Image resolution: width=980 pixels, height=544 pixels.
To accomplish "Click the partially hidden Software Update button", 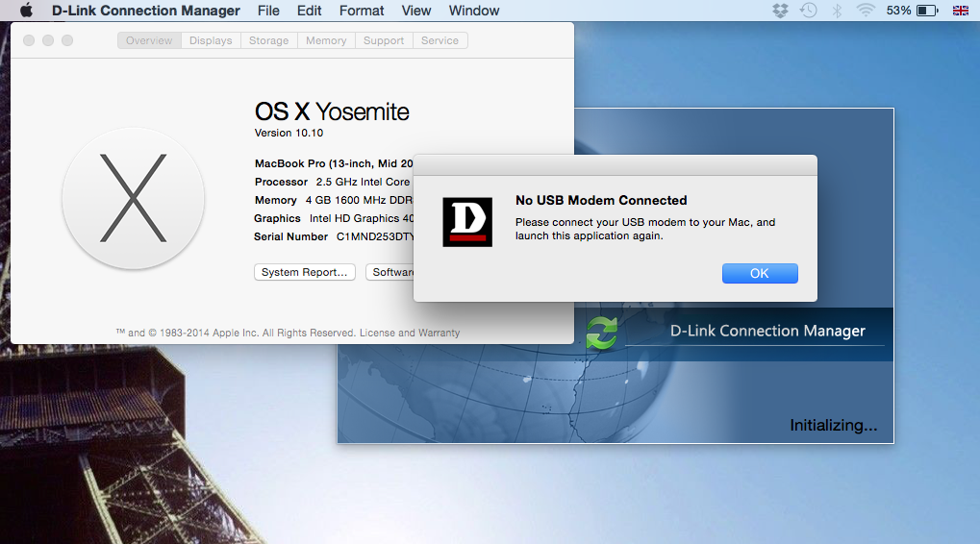I will 390,272.
